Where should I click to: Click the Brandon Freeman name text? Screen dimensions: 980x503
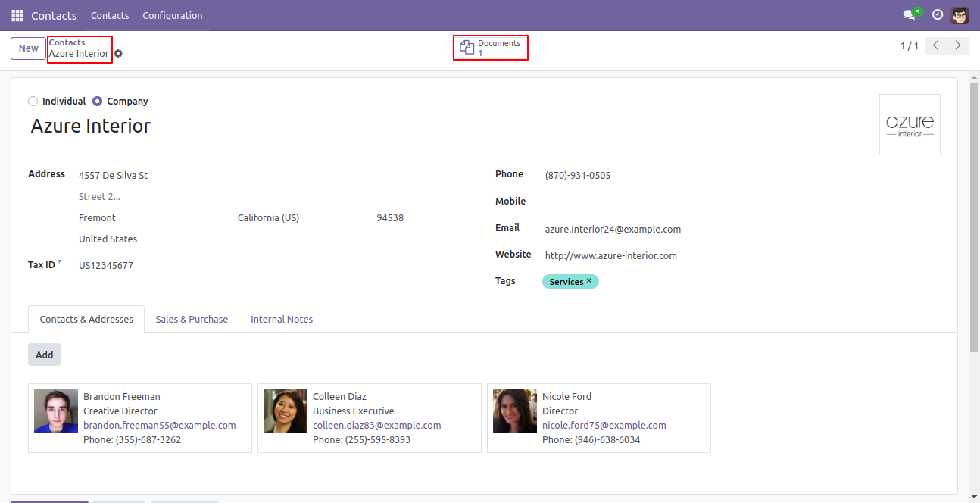click(x=122, y=396)
